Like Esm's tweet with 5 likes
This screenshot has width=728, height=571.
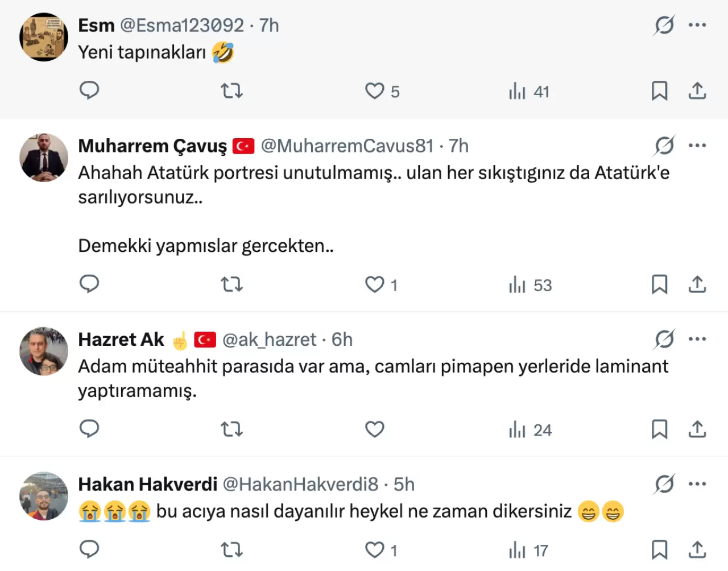(x=375, y=91)
